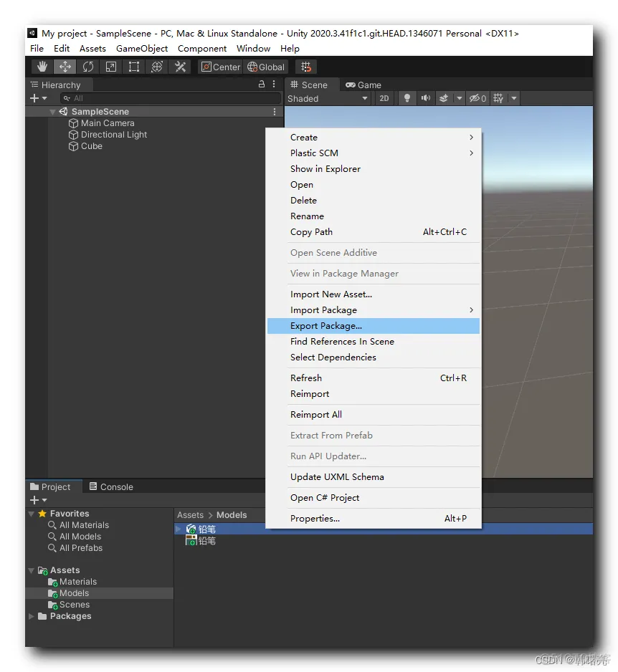Choose Reimport All option

(x=373, y=414)
